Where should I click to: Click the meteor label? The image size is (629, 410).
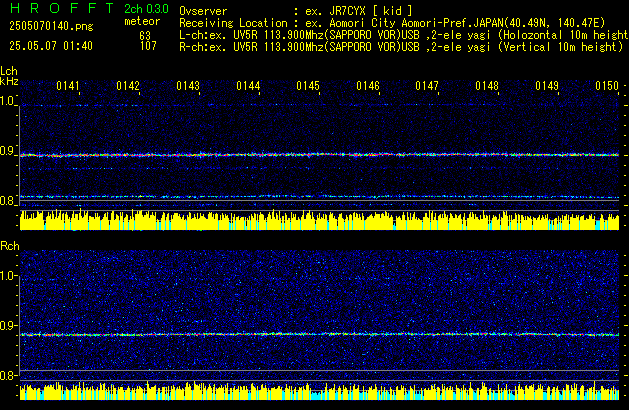coord(142,21)
